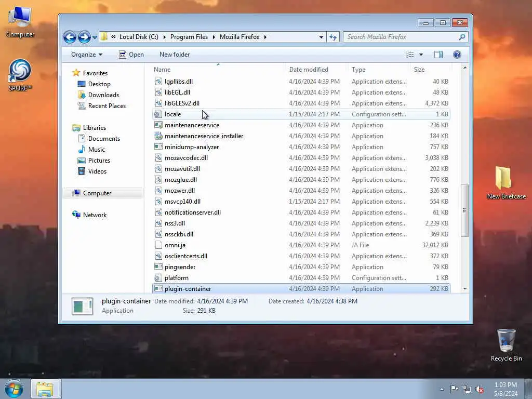Expand the arrow after Program Files breadcrumb
Viewport: 532px width, 399px height.
[x=214, y=37]
